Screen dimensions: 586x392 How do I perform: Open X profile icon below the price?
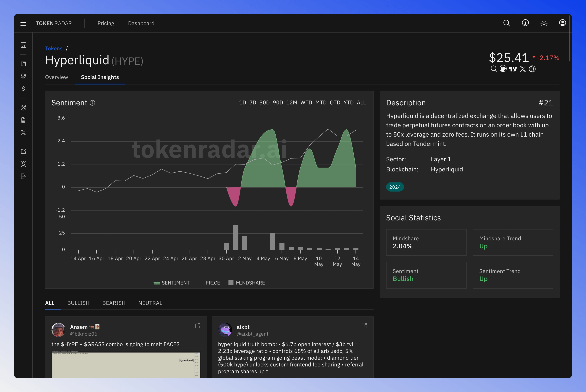523,69
